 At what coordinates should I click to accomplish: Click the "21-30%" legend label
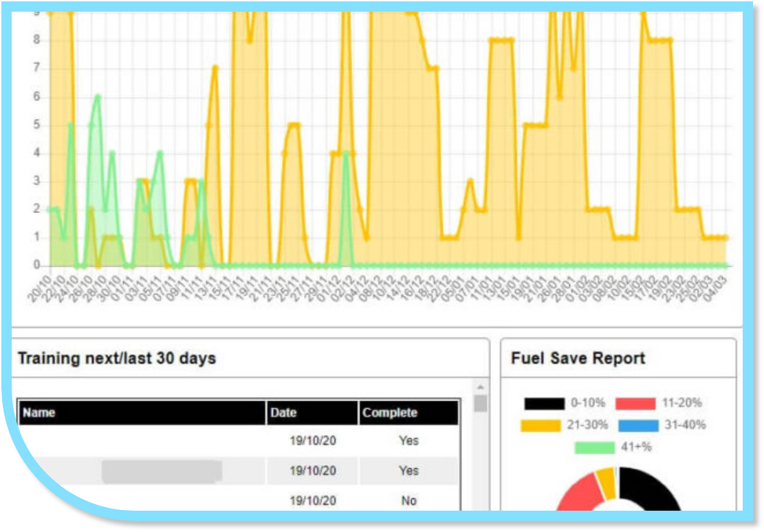tap(587, 425)
